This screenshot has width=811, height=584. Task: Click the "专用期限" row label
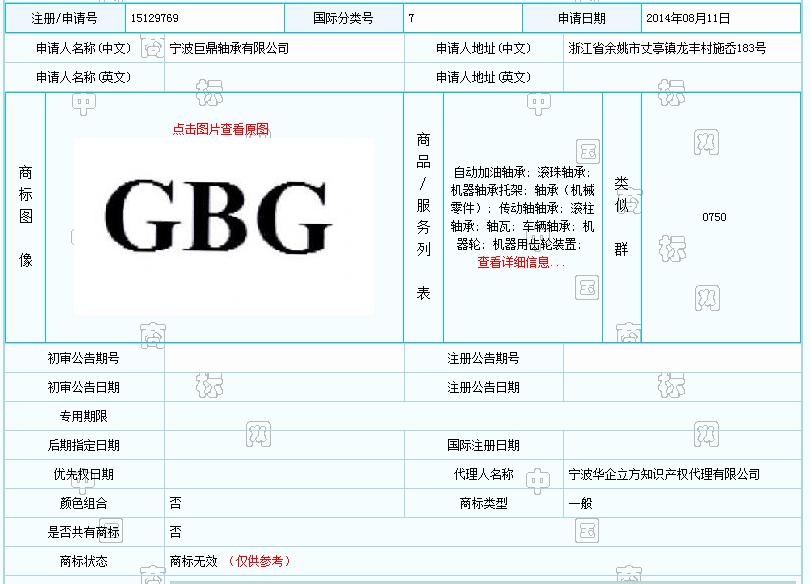click(x=84, y=416)
